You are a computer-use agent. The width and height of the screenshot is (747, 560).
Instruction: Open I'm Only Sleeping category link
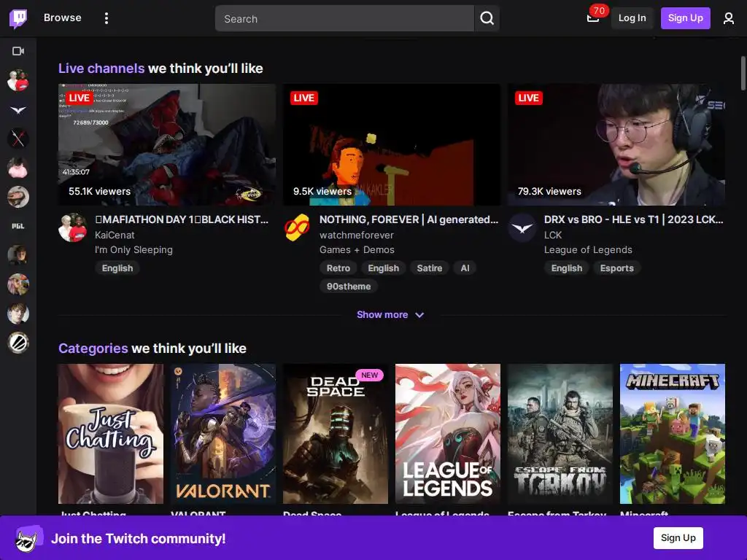click(x=133, y=250)
